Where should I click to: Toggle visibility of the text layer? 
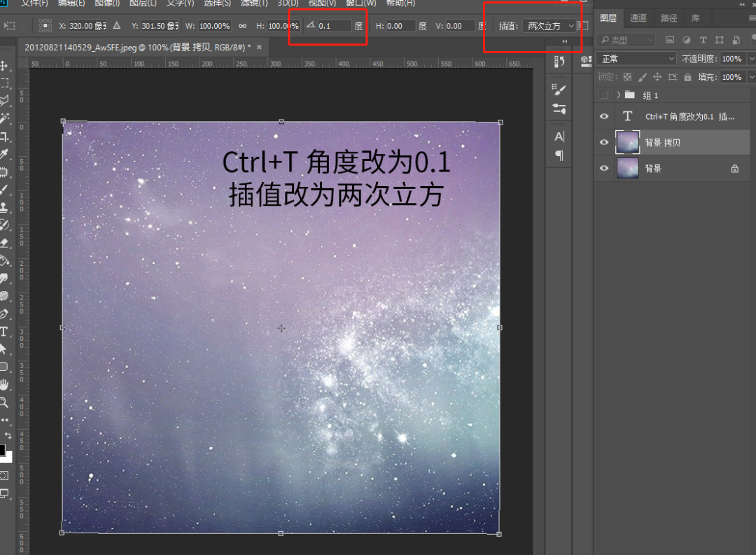(605, 117)
